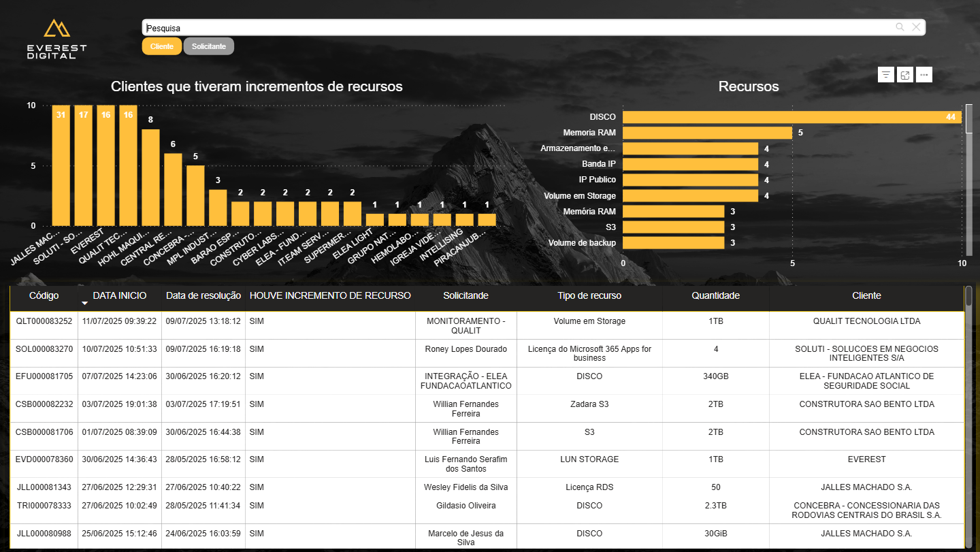Click the code cell SOL000083270
Screen dimensions: 980x552
pyautogui.click(x=44, y=349)
